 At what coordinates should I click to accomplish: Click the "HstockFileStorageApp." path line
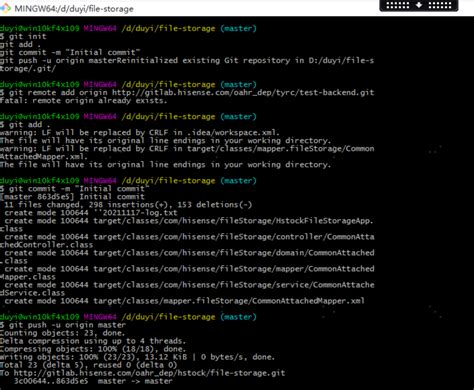coord(189,221)
